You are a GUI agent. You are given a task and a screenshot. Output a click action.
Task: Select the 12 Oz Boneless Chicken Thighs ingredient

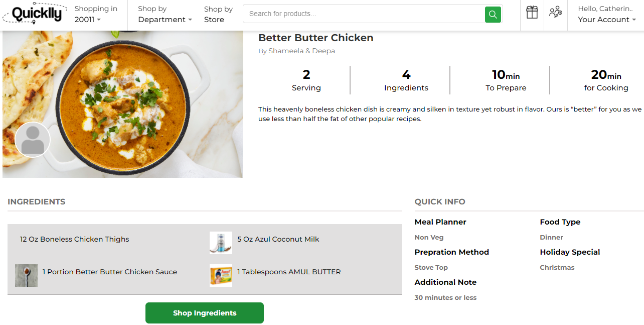click(x=75, y=239)
